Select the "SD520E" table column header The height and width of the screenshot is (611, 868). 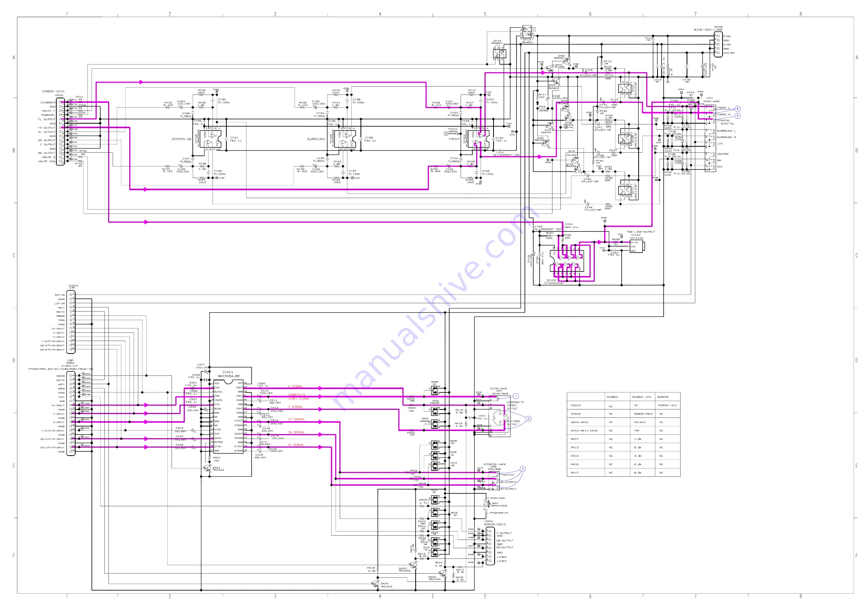[662, 397]
